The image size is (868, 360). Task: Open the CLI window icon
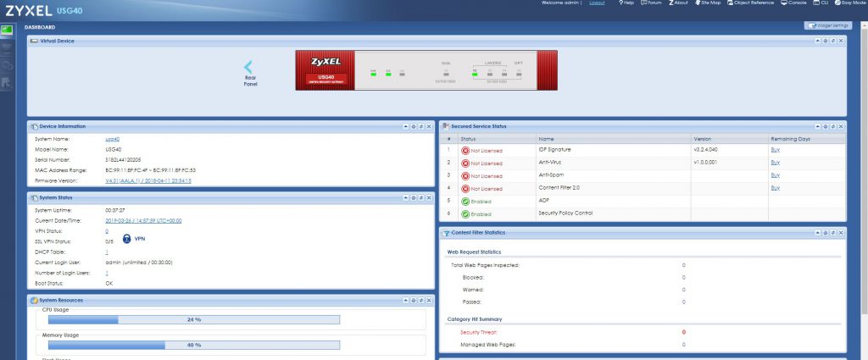click(x=821, y=3)
